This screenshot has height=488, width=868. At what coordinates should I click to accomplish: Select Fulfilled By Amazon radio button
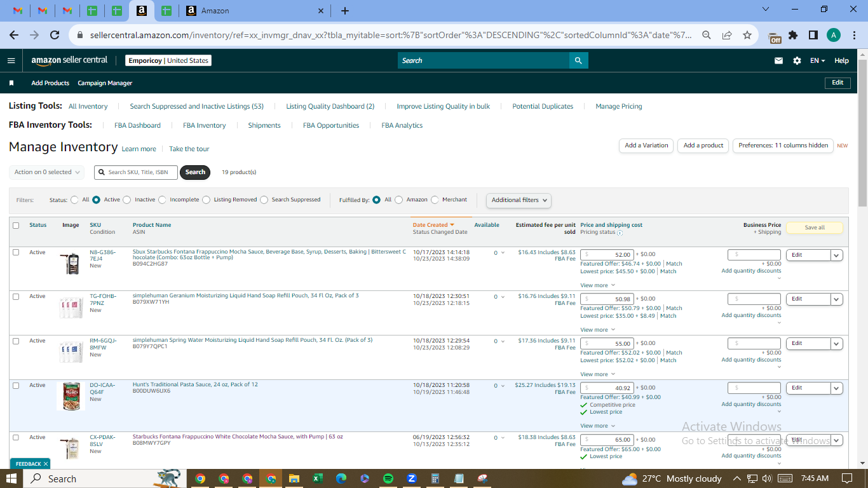pos(398,200)
